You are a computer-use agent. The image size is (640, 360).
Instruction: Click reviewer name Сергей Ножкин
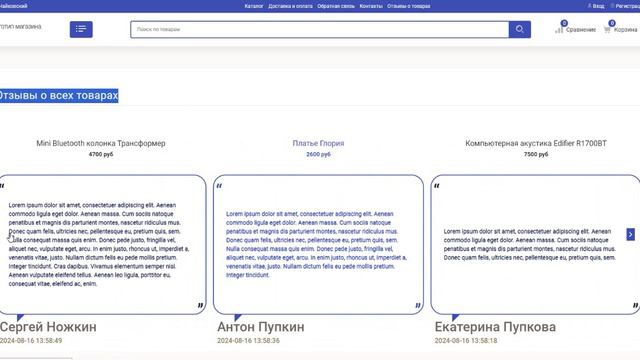pos(48,327)
